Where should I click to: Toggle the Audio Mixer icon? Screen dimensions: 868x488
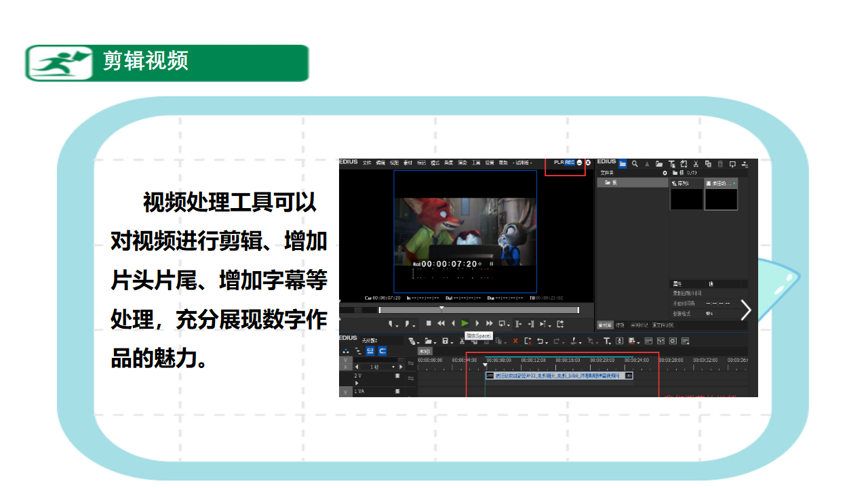pos(660,341)
